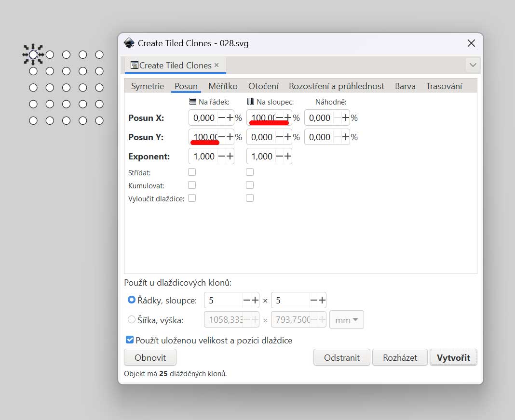Select the Šířka, výška radio option
515x420 pixels.
pos(132,319)
